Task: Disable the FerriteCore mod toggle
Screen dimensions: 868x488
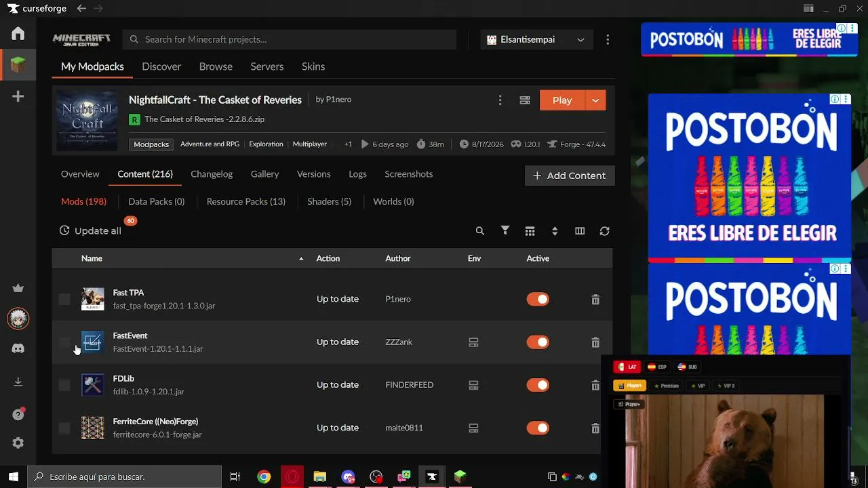Action: coord(538,428)
